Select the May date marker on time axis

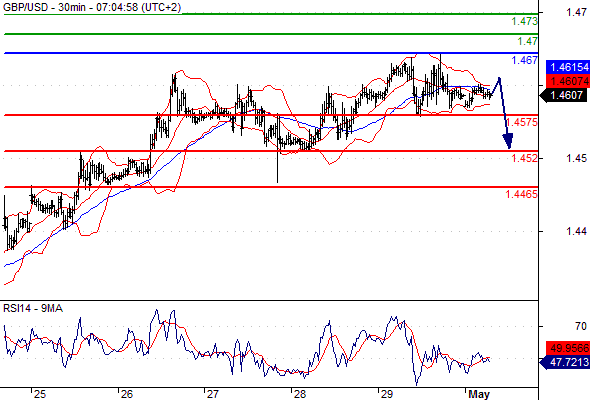click(479, 394)
